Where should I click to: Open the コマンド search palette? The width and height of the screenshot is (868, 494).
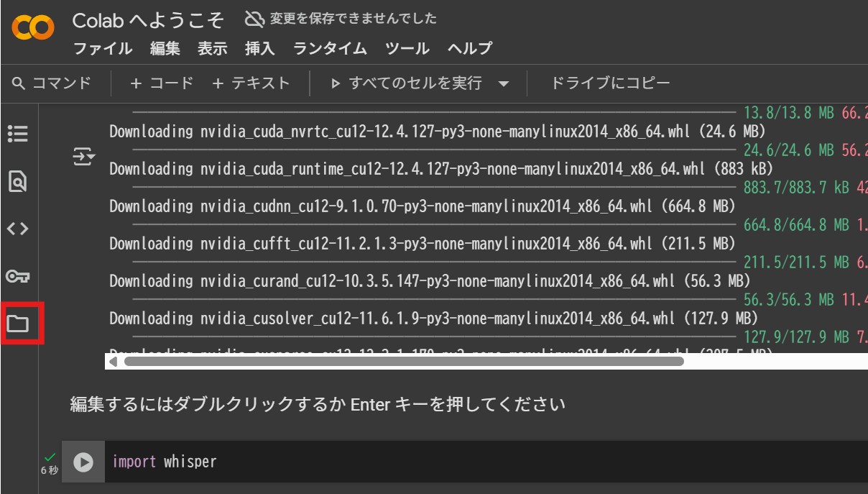(x=52, y=83)
